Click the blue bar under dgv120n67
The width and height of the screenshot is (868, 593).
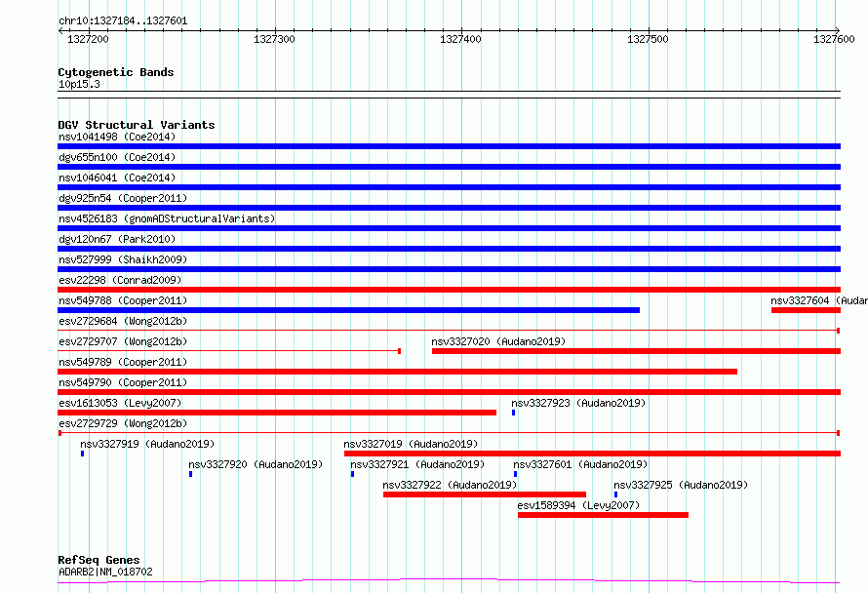pos(449,249)
